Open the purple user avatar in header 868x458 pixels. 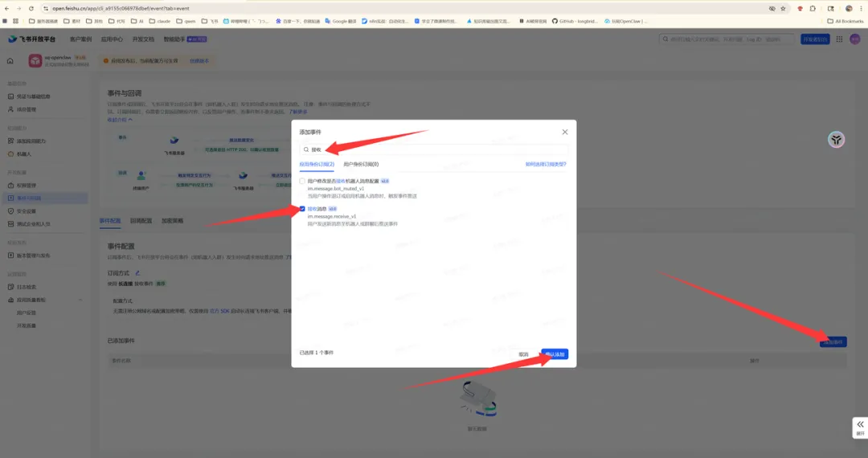point(854,39)
